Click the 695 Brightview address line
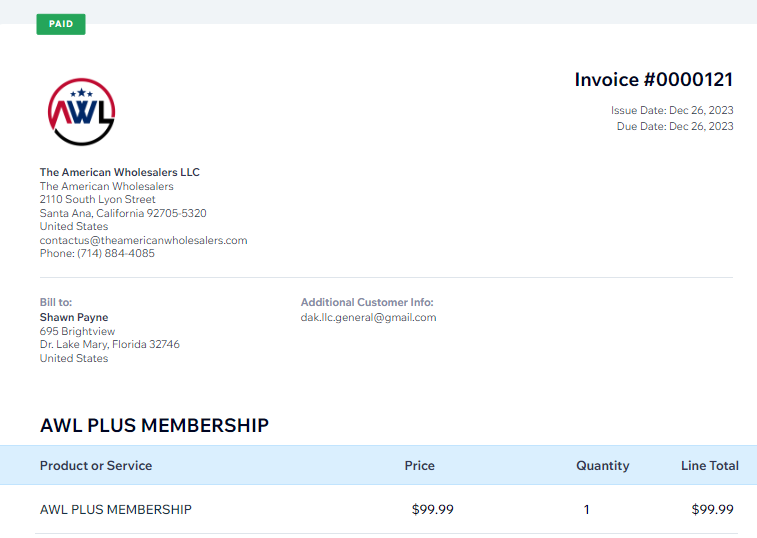757x538 pixels. click(x=77, y=331)
